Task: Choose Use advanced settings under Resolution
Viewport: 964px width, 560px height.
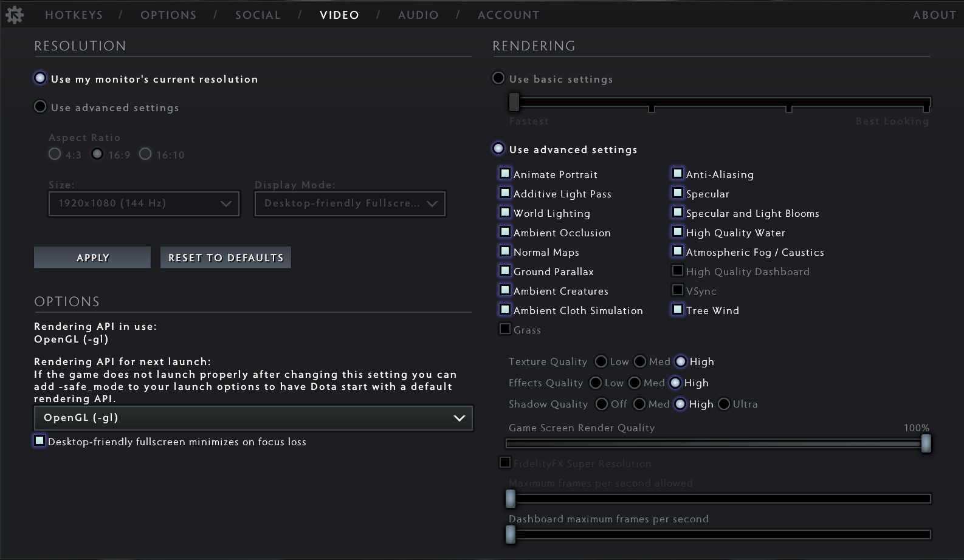Action: [x=40, y=106]
